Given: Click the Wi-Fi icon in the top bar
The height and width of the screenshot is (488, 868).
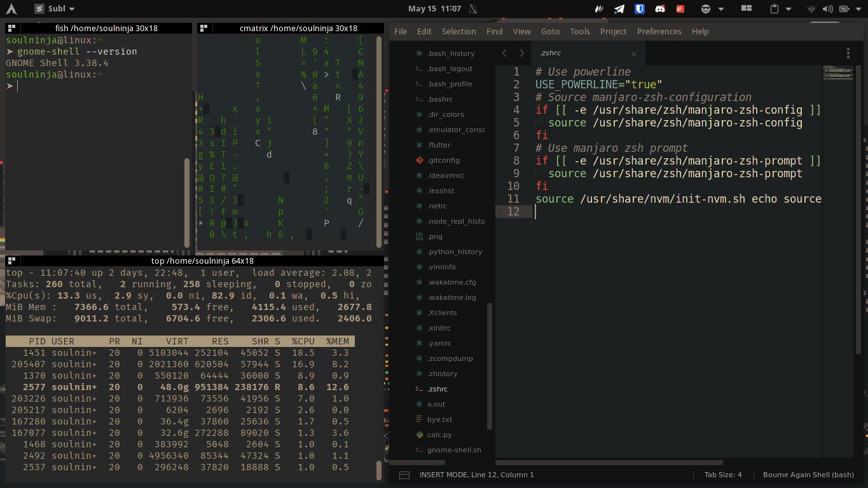Looking at the screenshot, I should pyautogui.click(x=810, y=9).
